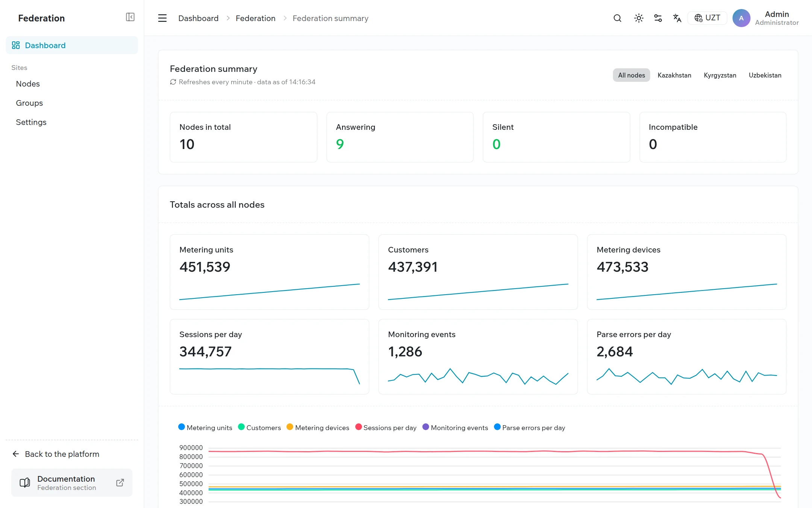This screenshot has width=812, height=508.
Task: Click the Incompatible card
Action: pyautogui.click(x=713, y=137)
